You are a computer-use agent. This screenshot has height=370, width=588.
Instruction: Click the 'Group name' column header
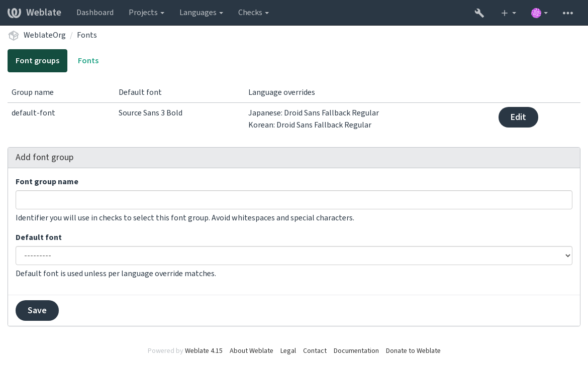click(33, 92)
